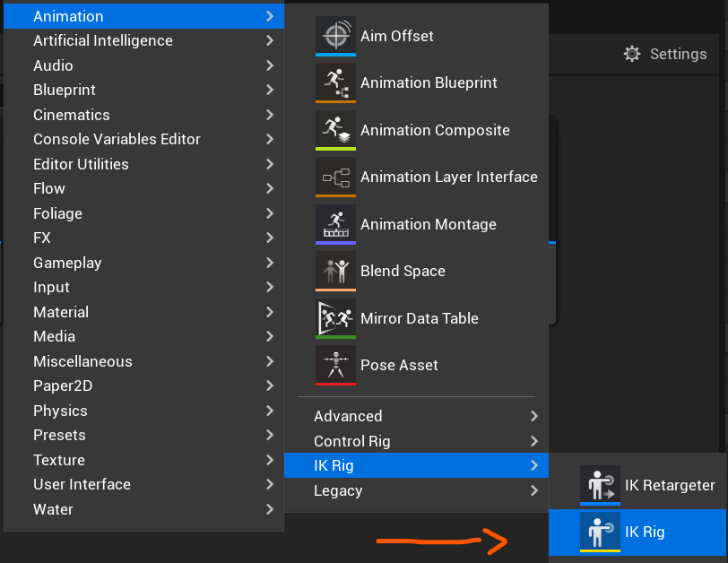Open the Foliage category
The width and height of the screenshot is (728, 563).
tap(143, 213)
